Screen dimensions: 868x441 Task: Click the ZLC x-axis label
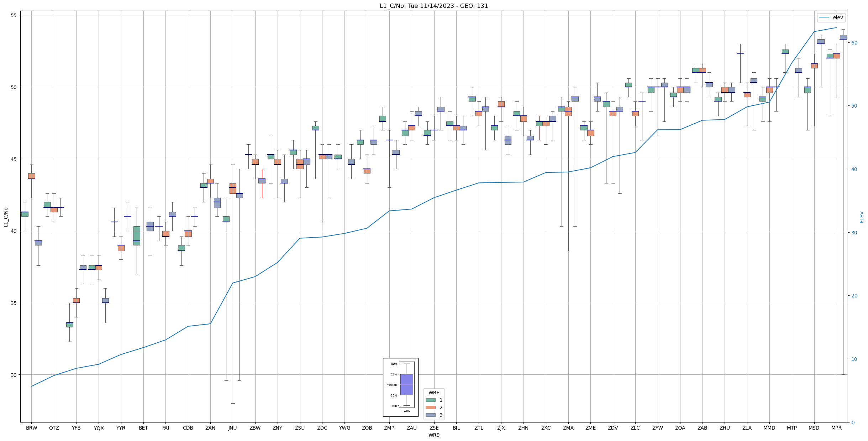pyautogui.click(x=635, y=428)
